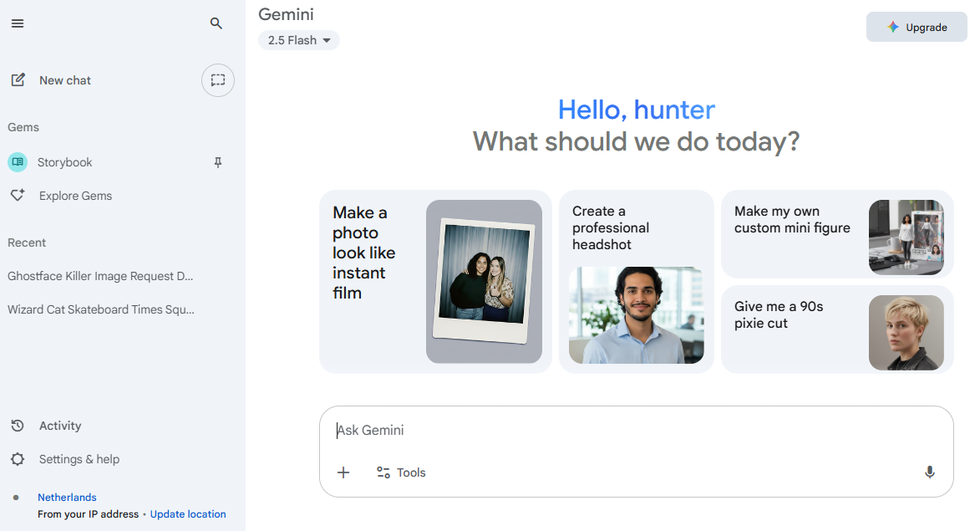The width and height of the screenshot is (980, 531).
Task: Click the polaroid photo thumbnail
Action: [x=484, y=282]
